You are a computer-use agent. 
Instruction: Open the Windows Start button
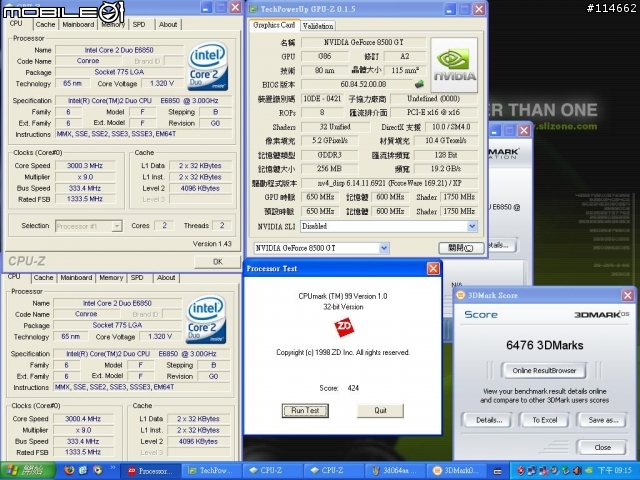tap(29, 471)
